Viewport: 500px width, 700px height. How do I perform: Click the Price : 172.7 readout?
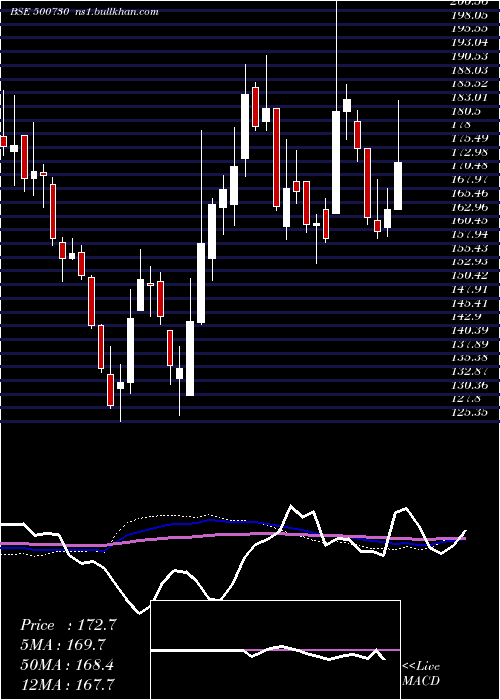click(68, 625)
